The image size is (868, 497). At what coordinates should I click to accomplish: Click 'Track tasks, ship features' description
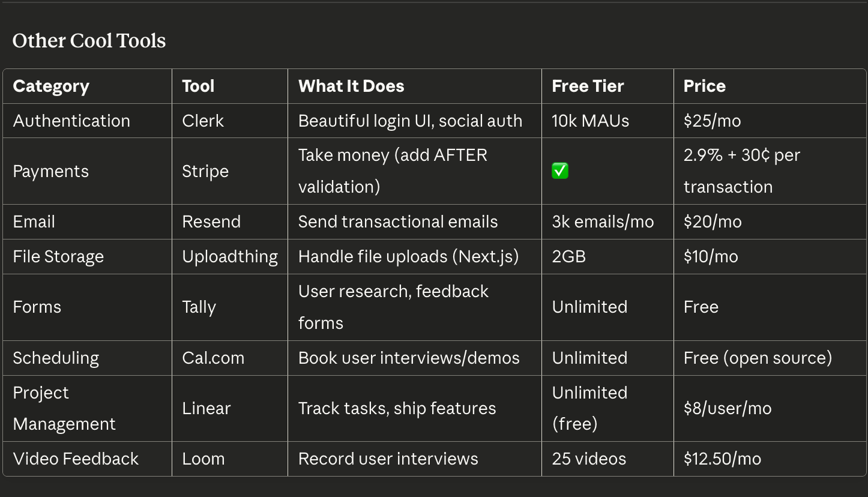pos(397,408)
